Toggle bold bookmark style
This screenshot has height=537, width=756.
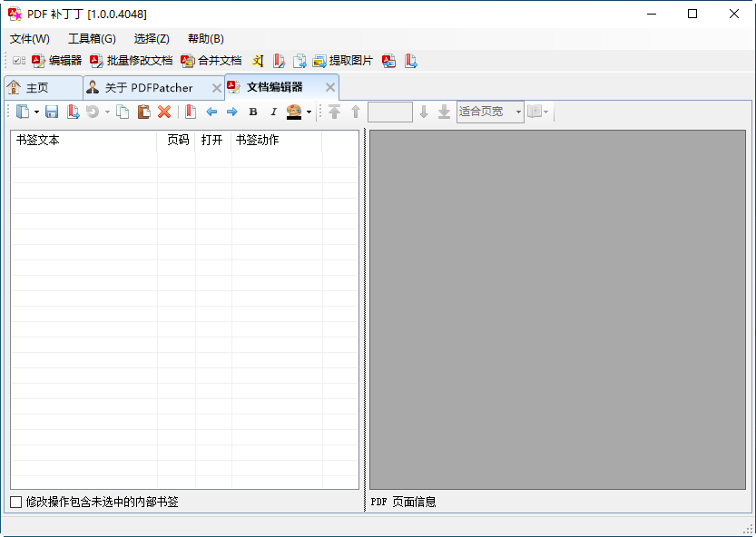tap(252, 112)
